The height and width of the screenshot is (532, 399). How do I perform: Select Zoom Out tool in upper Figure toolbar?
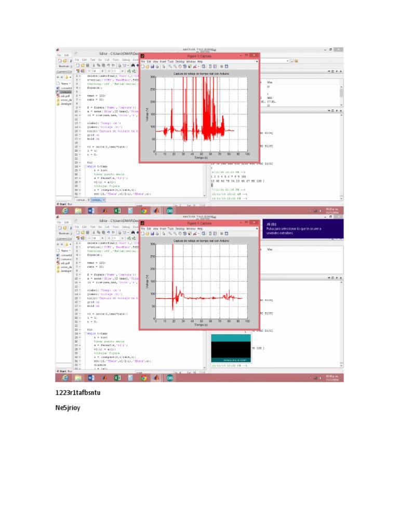(175, 66)
